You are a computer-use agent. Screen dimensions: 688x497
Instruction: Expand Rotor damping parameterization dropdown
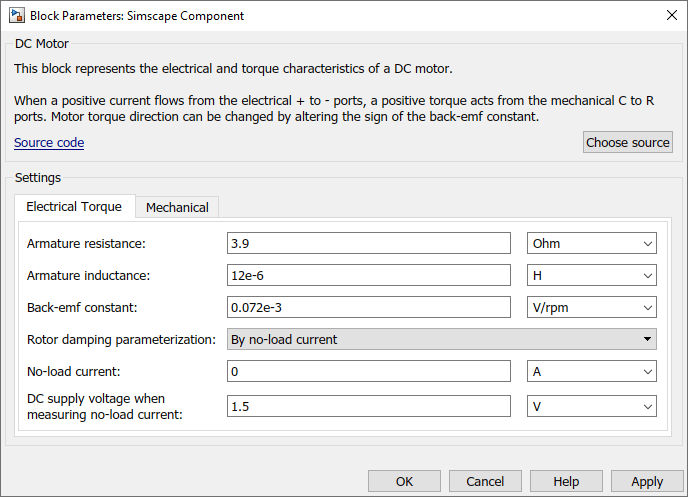(441, 339)
